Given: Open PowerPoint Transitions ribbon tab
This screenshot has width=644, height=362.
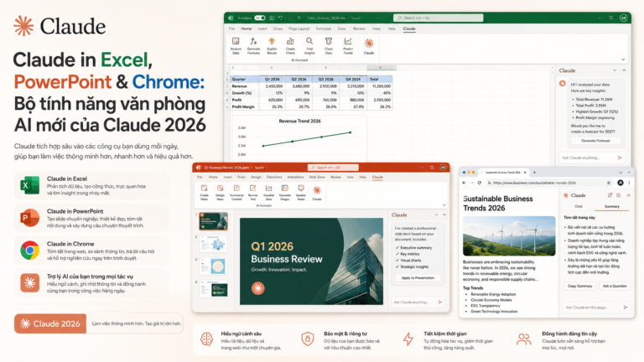Looking at the screenshot, I should coord(274,178).
